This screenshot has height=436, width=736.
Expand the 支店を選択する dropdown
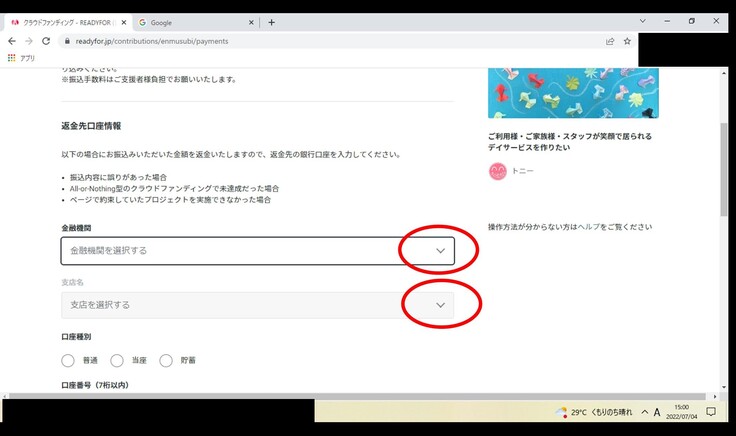point(440,305)
